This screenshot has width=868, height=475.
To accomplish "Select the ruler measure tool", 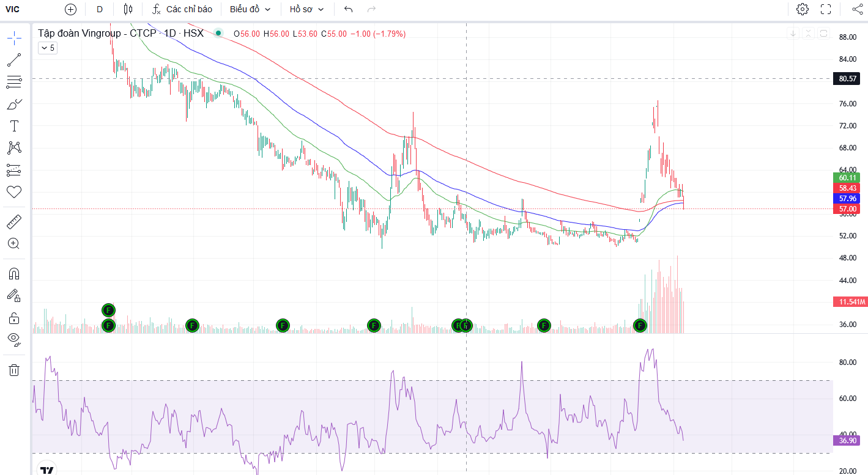I will [14, 221].
